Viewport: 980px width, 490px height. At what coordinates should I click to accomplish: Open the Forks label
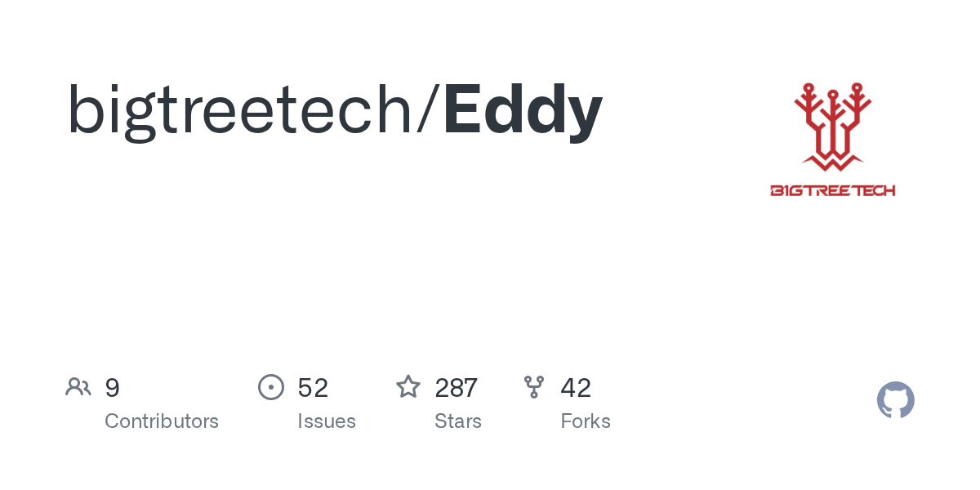tap(586, 421)
